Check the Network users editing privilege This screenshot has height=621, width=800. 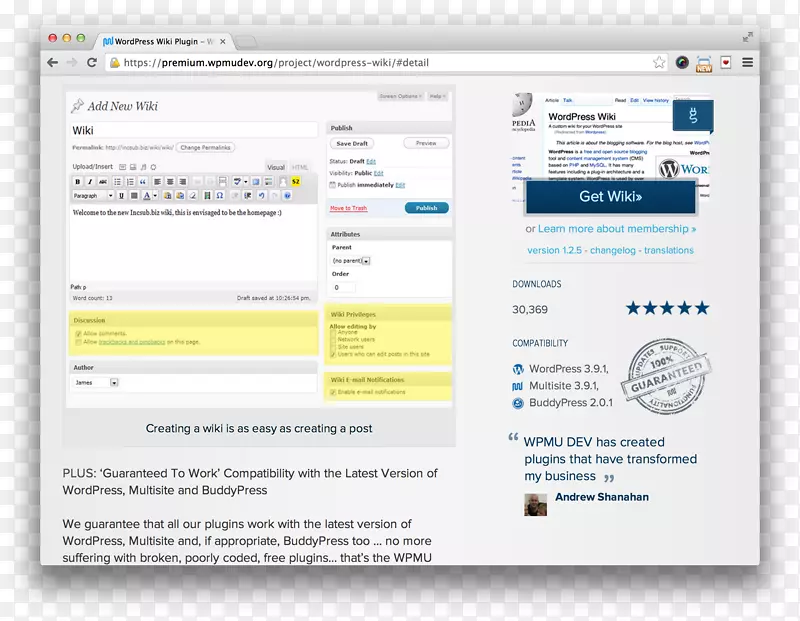(333, 339)
